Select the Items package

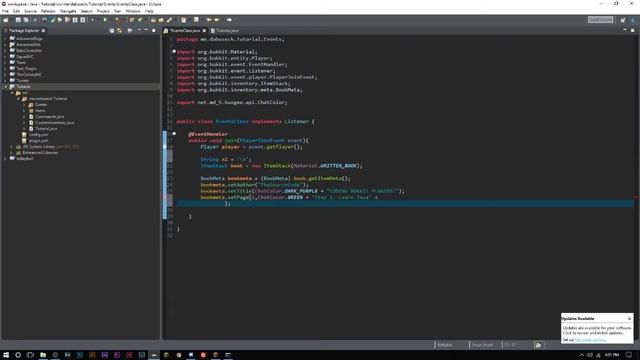pyautogui.click(x=40, y=111)
